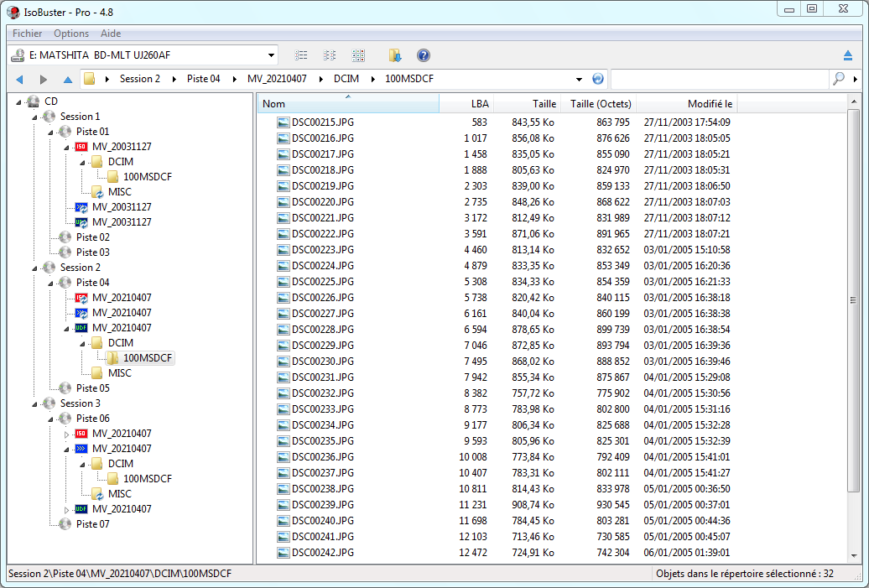Image resolution: width=869 pixels, height=588 pixels.
Task: Expand UDF MV_20210407 under Piste 06
Action: pyautogui.click(x=66, y=509)
